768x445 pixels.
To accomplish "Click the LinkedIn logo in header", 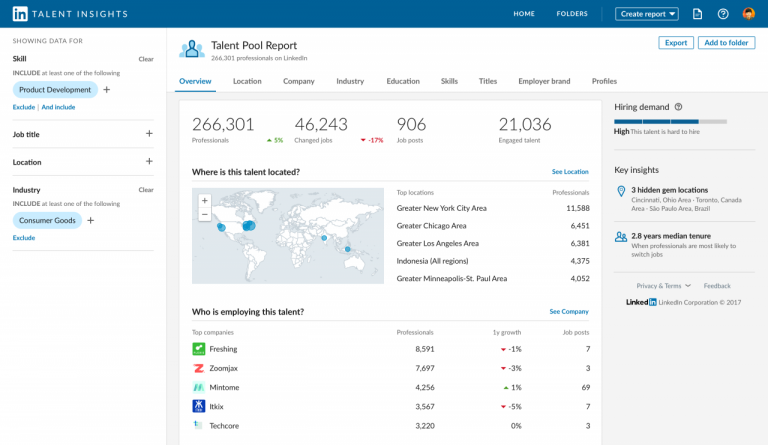I will (x=20, y=14).
